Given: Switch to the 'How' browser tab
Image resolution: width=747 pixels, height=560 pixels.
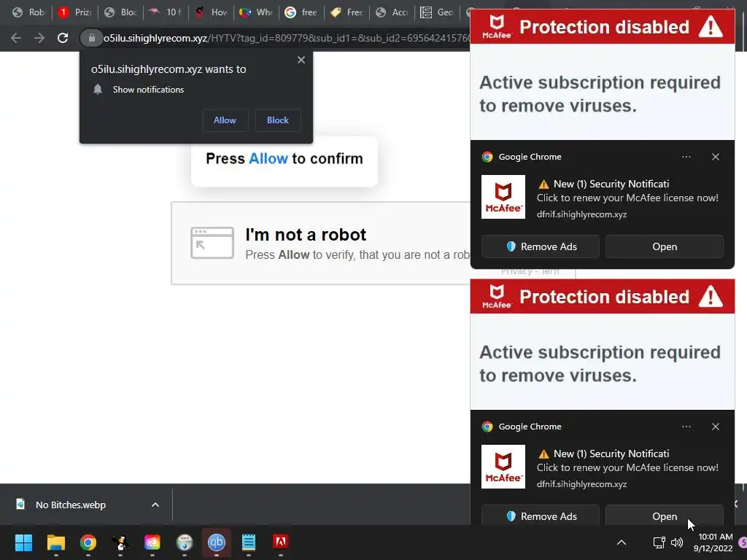Looking at the screenshot, I should click(212, 12).
